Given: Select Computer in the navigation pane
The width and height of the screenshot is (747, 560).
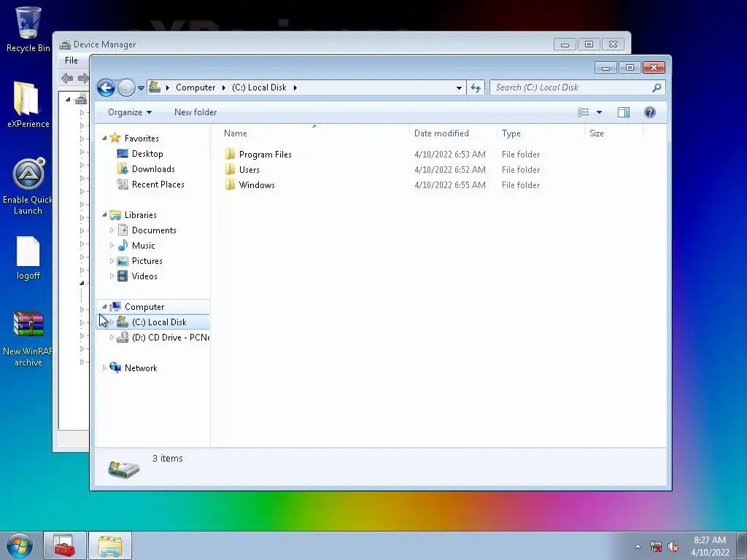Looking at the screenshot, I should coord(144,307).
